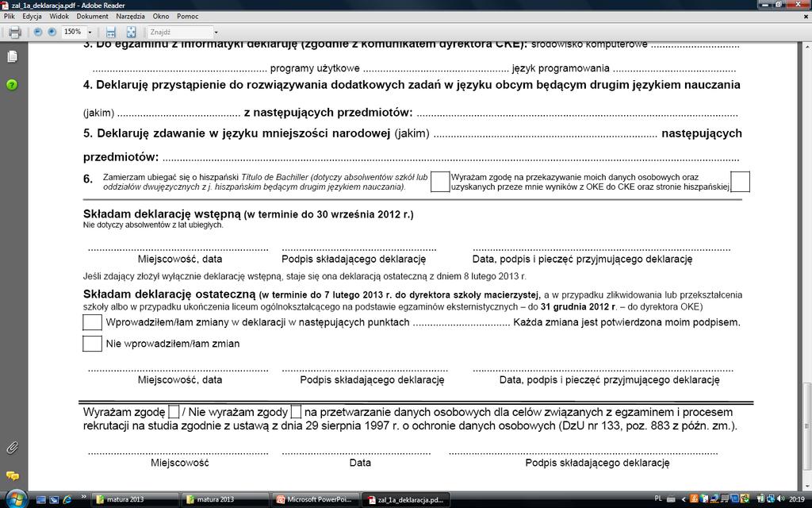Click the 150% zoom value field

(73, 32)
